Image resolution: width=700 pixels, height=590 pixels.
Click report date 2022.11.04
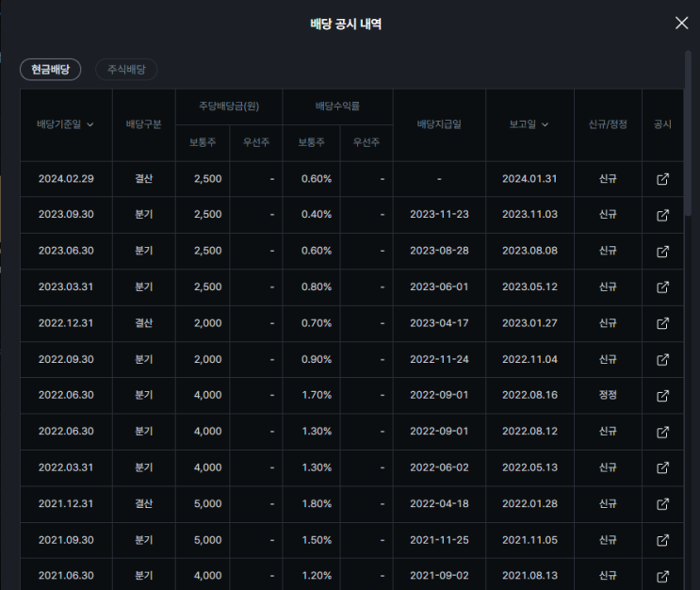(529, 359)
